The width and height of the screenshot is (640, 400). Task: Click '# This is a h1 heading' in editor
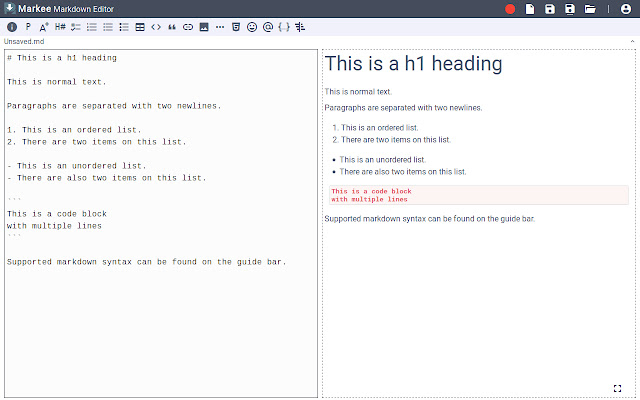coord(62,58)
